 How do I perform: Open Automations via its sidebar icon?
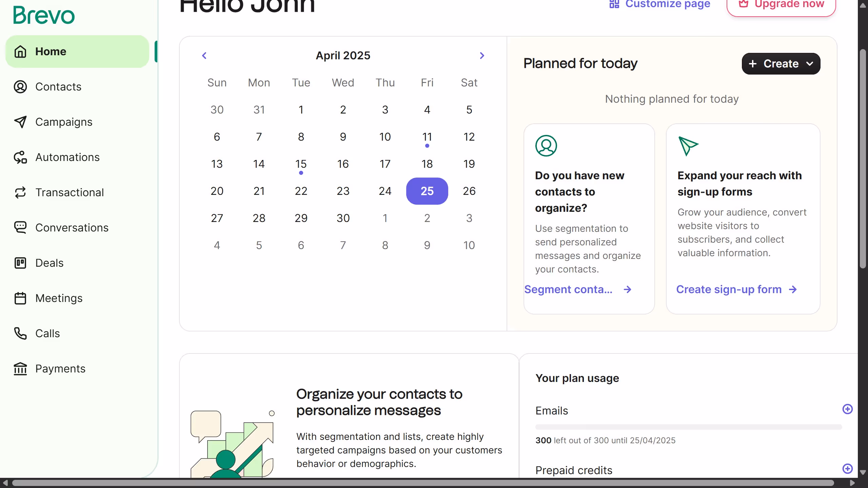(20, 157)
